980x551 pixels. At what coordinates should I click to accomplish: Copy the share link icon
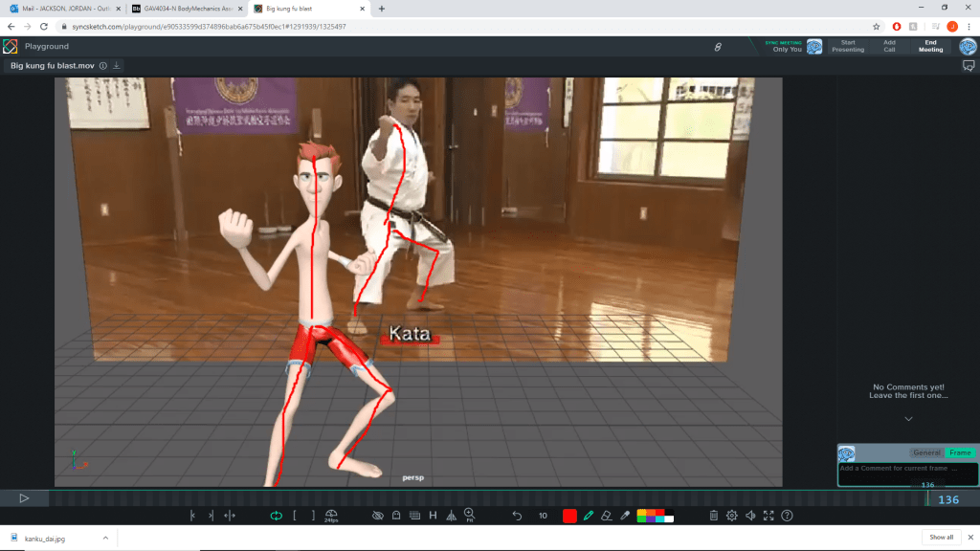[718, 47]
